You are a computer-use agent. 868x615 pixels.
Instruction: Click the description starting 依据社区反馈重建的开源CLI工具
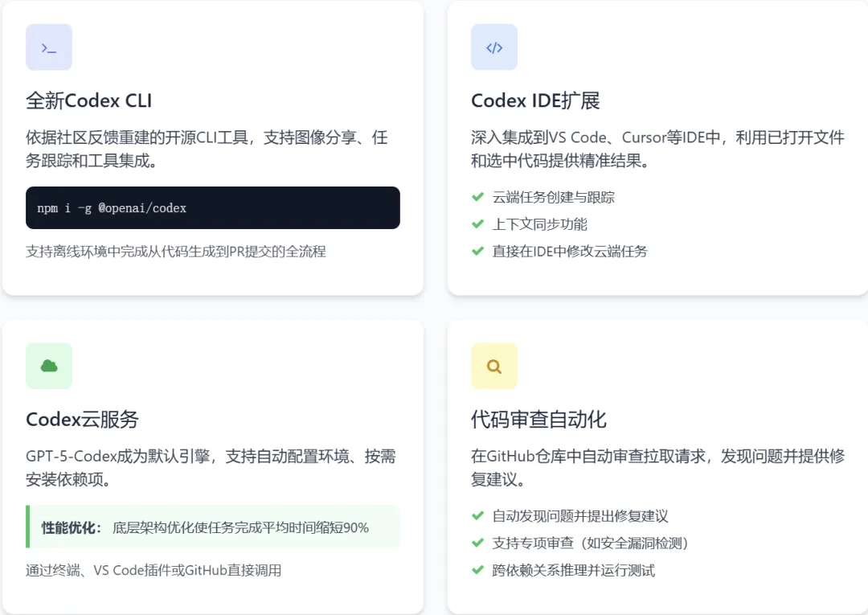207,149
